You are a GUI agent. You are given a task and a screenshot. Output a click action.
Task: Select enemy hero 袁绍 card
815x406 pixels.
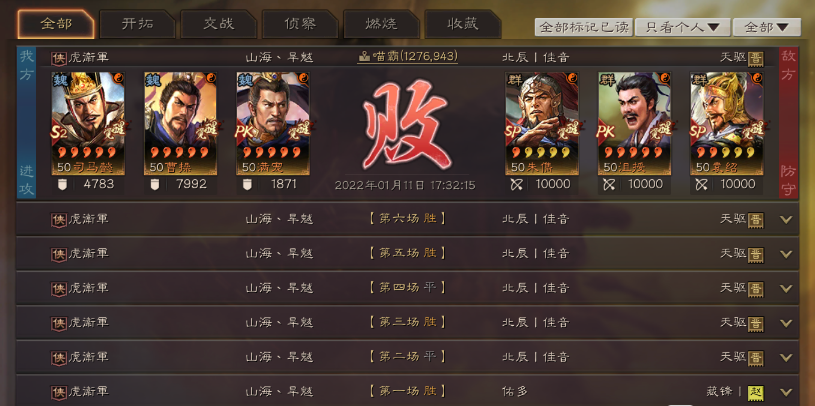(x=727, y=123)
